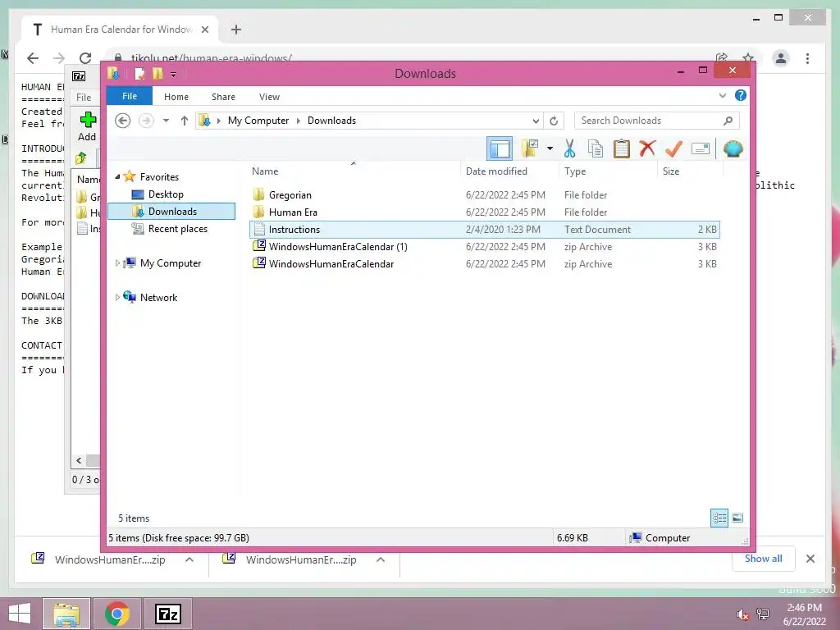
Task: Close the Human Era Calendar tab
Action: pyautogui.click(x=204, y=30)
